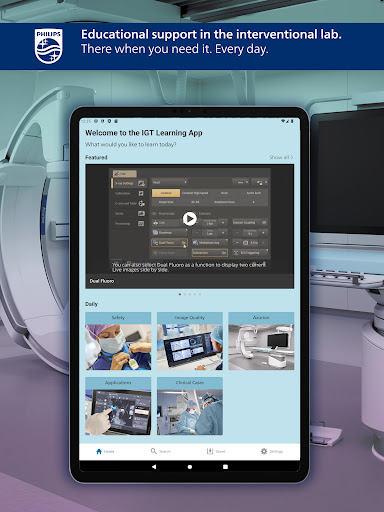Tap the Android home circle button
Screen dimensions: 384x512
(190, 467)
